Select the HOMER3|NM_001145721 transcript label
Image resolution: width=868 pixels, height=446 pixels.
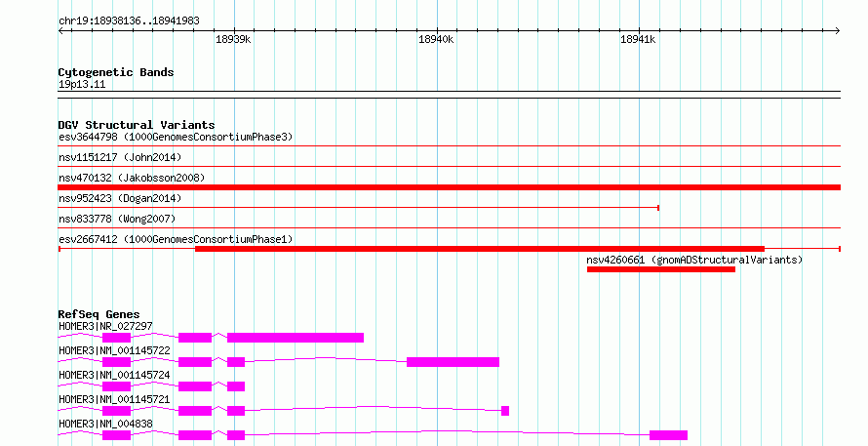[x=114, y=399]
